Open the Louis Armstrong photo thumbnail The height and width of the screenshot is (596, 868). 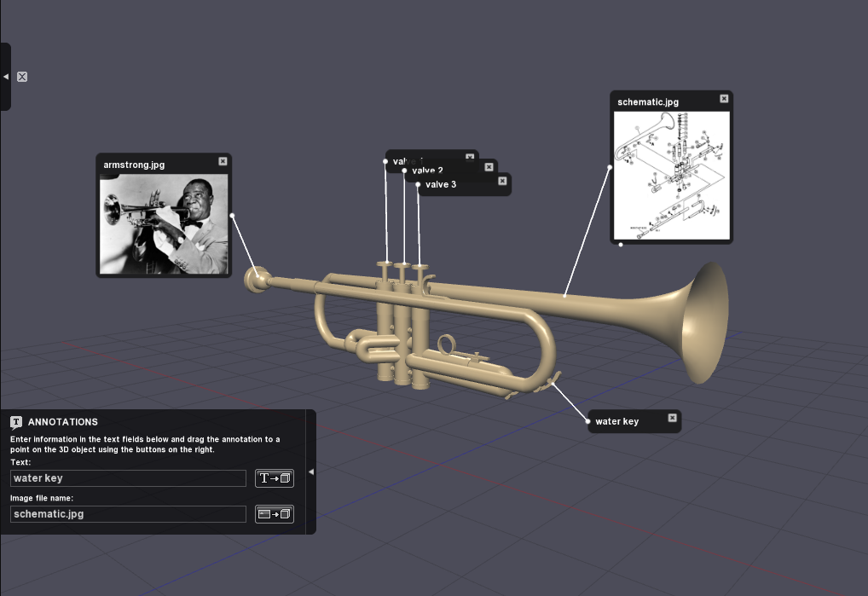[164, 223]
